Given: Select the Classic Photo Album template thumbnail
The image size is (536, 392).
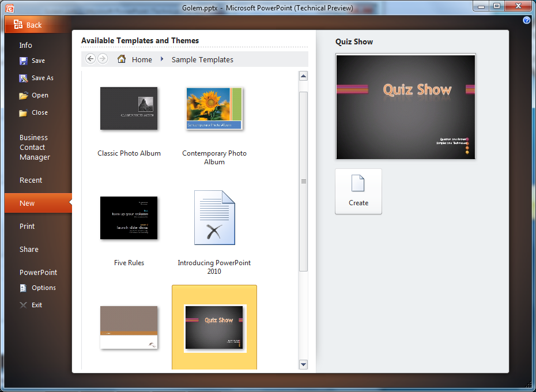Looking at the screenshot, I should pyautogui.click(x=129, y=108).
